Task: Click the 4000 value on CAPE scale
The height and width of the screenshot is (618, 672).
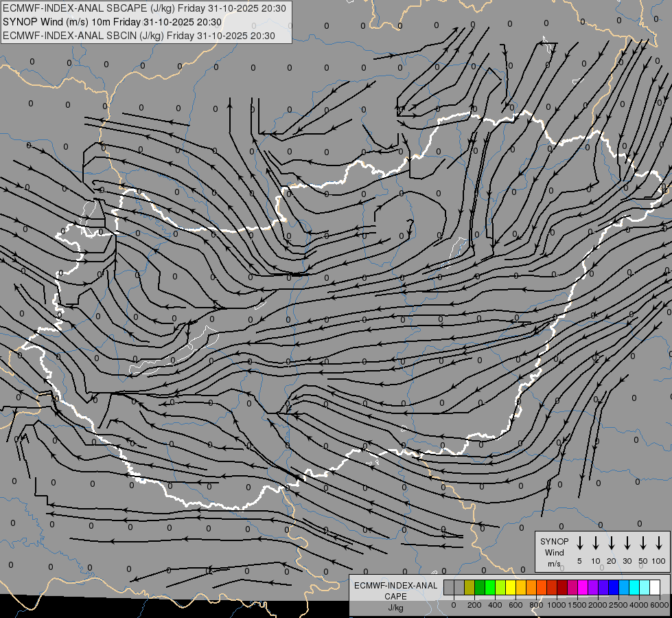Action: 639,605
